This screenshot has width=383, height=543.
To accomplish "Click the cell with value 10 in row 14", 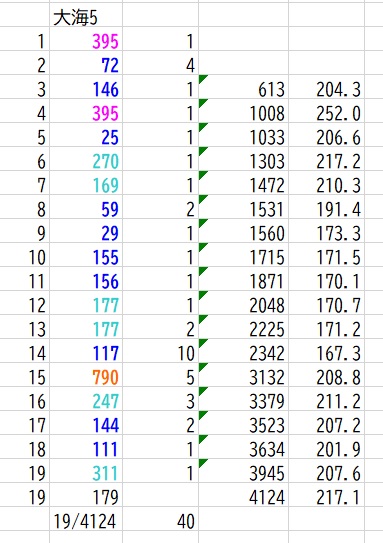I will pyautogui.click(x=186, y=354).
